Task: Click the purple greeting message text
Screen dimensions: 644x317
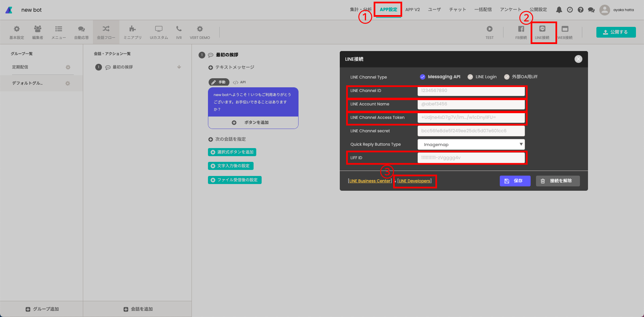Action: pyautogui.click(x=252, y=102)
